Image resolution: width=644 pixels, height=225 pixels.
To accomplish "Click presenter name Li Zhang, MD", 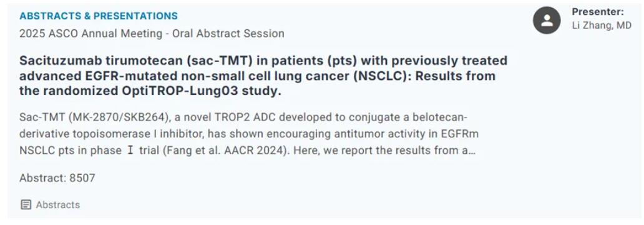I will 602,26.
